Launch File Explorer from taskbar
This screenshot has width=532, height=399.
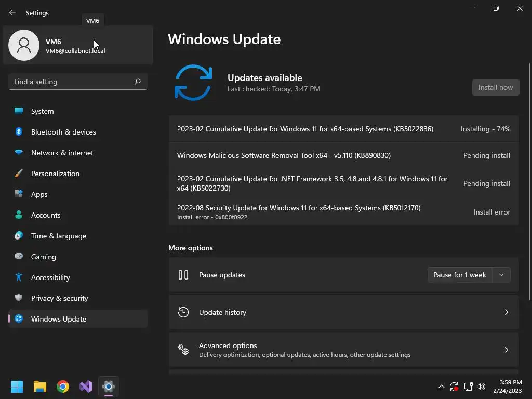39,387
